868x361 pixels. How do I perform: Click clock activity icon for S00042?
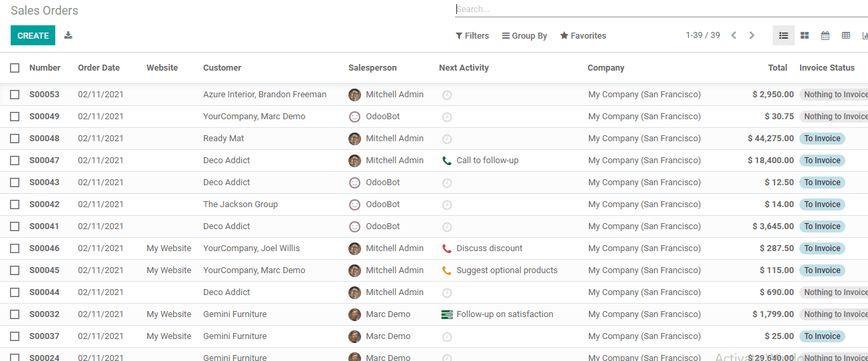447,205
